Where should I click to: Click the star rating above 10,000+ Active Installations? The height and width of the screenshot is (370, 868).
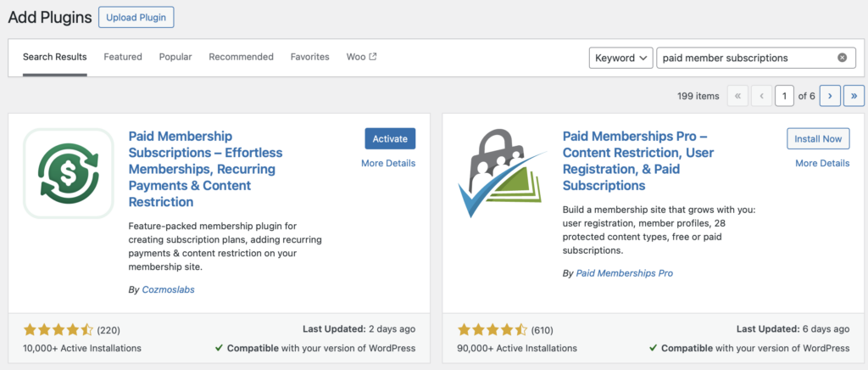[58, 330]
